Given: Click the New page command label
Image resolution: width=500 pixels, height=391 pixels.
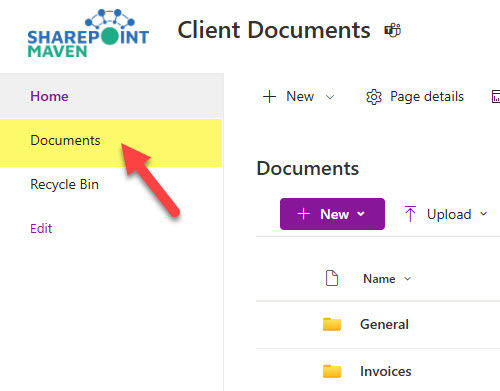Looking at the screenshot, I should [x=300, y=97].
